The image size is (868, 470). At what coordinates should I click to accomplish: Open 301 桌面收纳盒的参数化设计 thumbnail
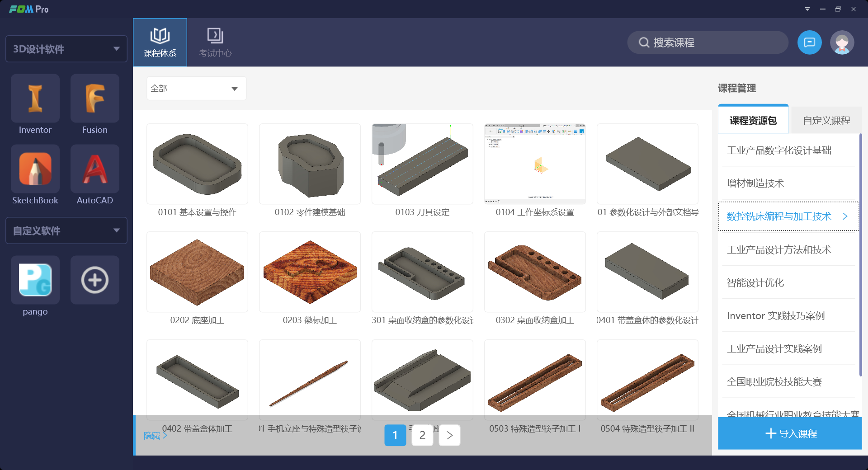click(x=422, y=272)
